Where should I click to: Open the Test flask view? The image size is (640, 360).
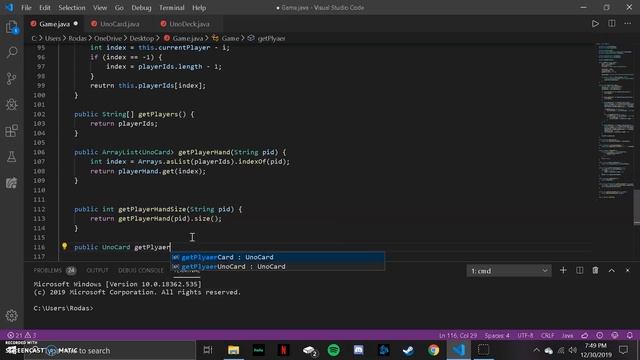[x=12, y=157]
